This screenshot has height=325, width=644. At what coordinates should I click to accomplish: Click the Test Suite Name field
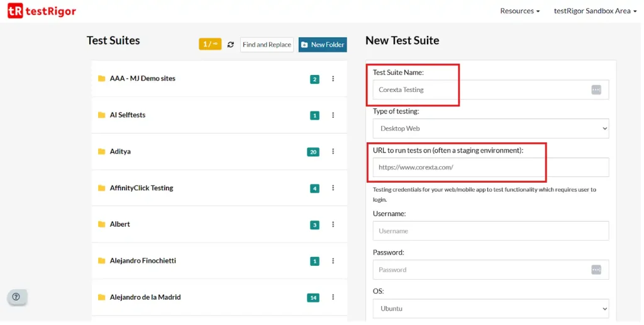tap(491, 89)
